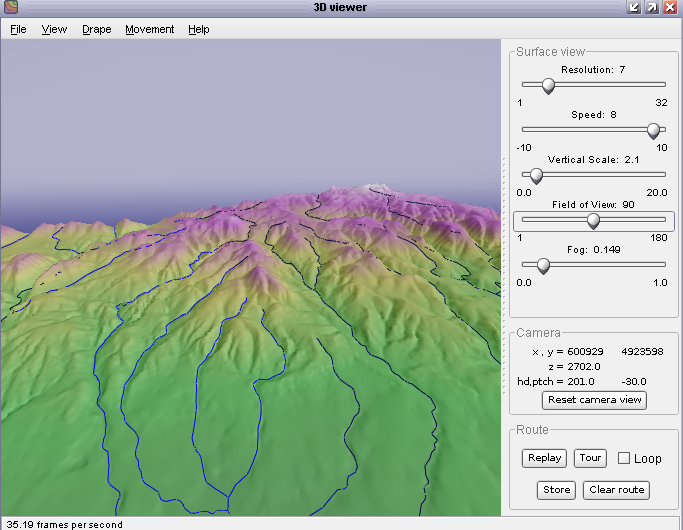Start the Tour button

[590, 458]
